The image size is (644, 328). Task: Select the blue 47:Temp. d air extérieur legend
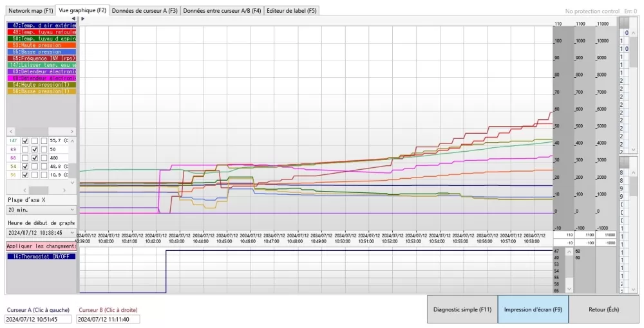tap(42, 26)
